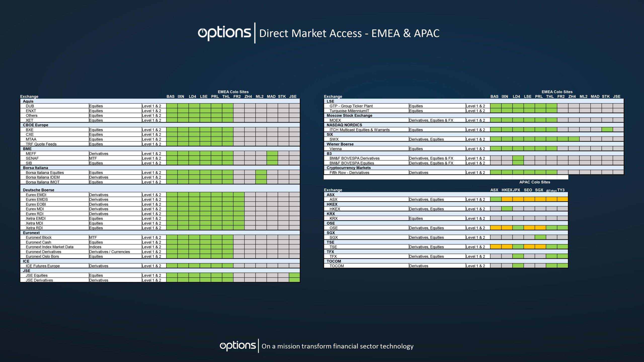This screenshot has width=644, height=362.
Task: Click the green ZH4 cell in the SWX row
Action: pyautogui.click(x=574, y=139)
